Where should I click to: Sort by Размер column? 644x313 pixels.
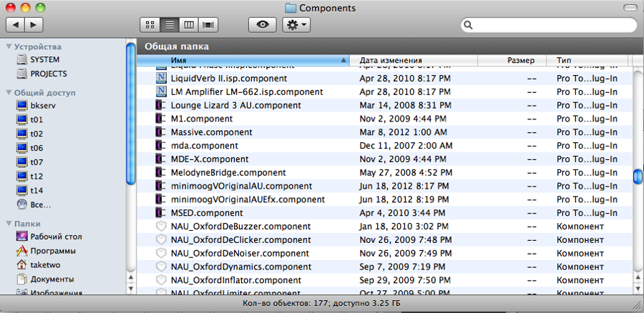[x=512, y=60]
